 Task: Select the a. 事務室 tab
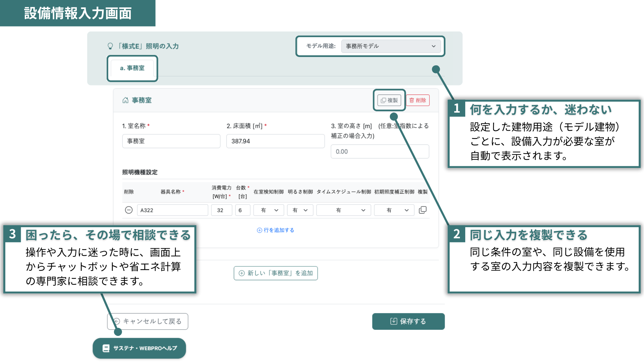click(x=132, y=68)
